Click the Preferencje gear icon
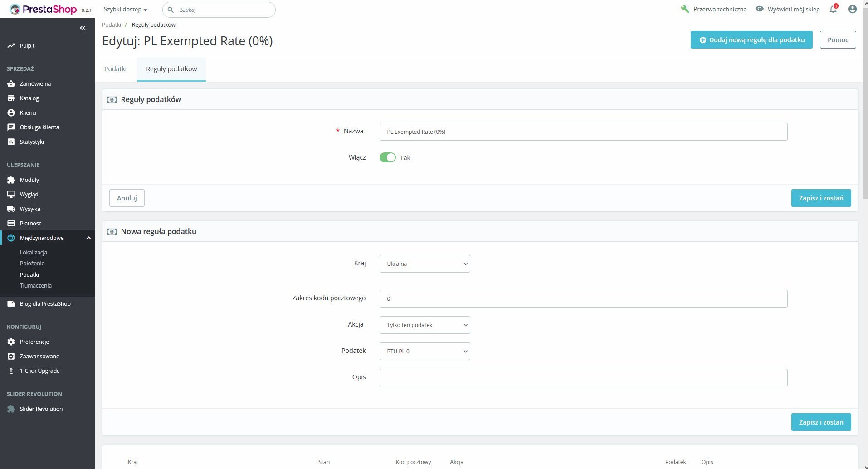 11,342
